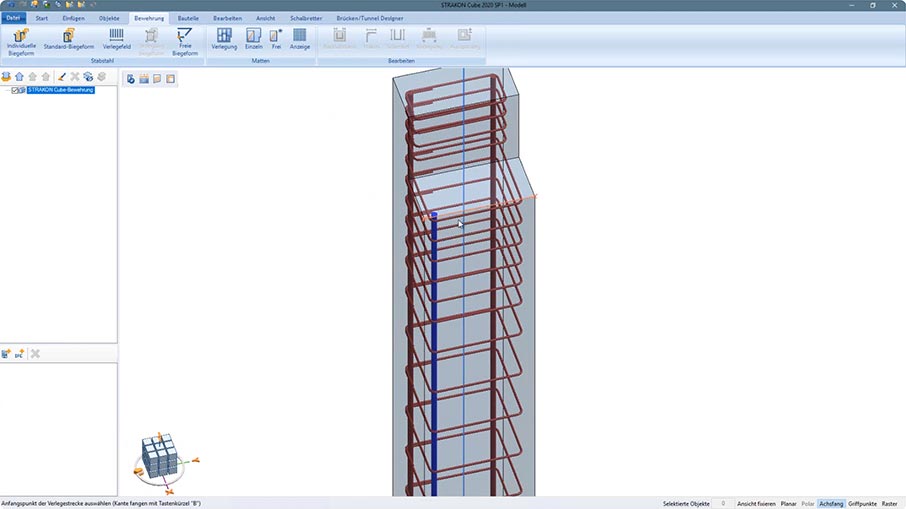Choose the Standard-Biegeform tool

coord(69,39)
